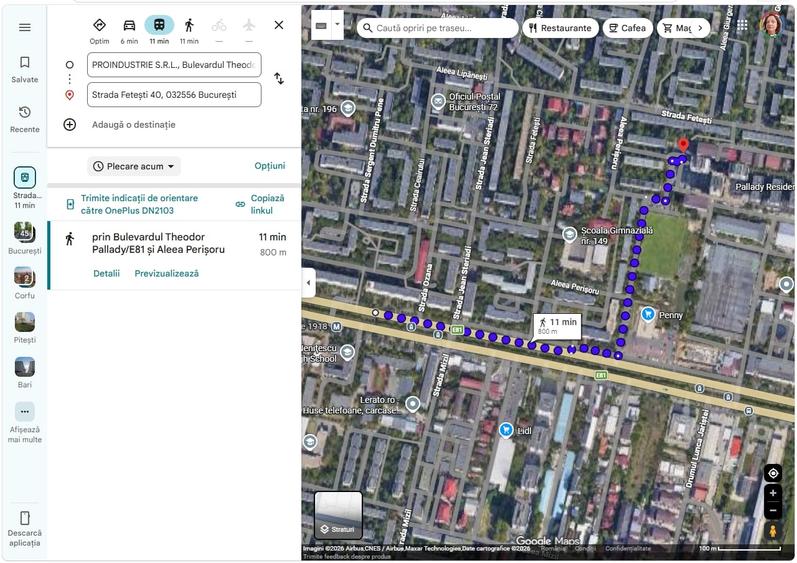Open Recente history
Image resolution: width=797 pixels, height=563 pixels.
tap(24, 119)
